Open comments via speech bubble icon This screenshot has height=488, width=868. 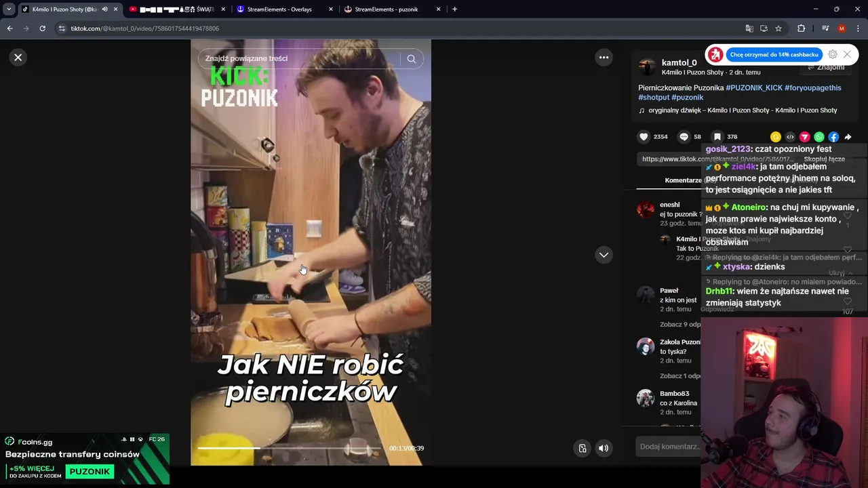point(684,137)
